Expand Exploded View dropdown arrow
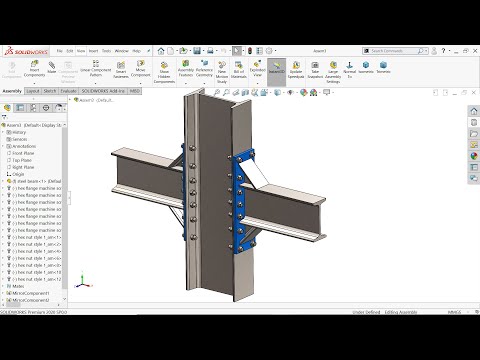 pyautogui.click(x=257, y=83)
